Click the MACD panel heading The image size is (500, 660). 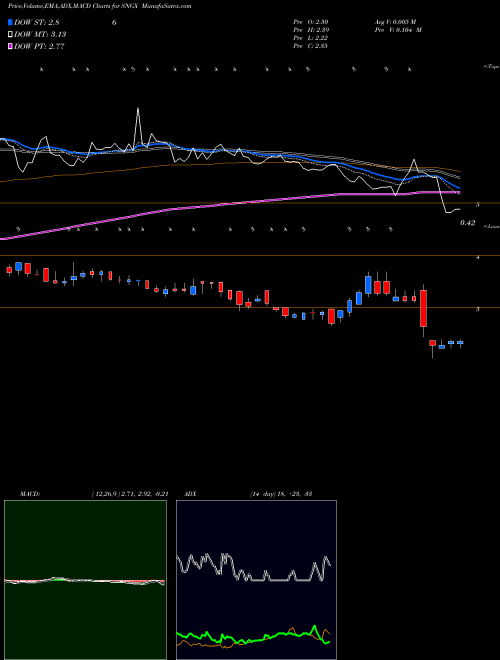click(x=29, y=494)
